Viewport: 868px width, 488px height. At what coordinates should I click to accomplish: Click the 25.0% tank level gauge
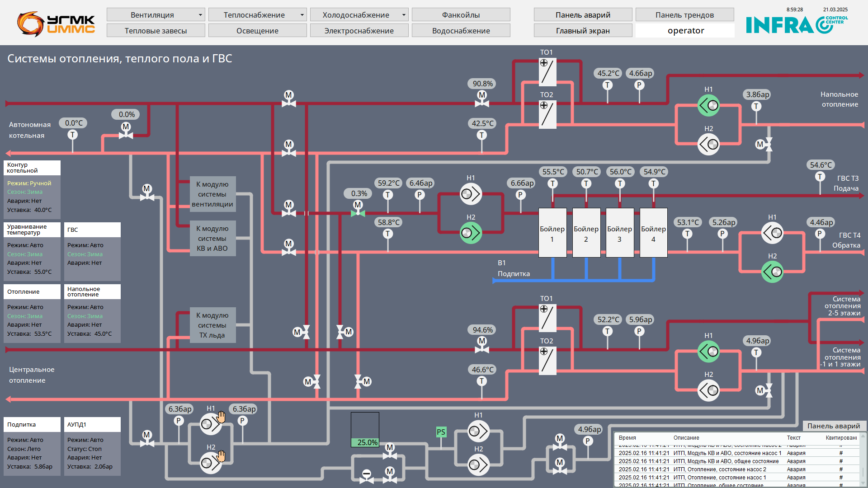click(365, 430)
